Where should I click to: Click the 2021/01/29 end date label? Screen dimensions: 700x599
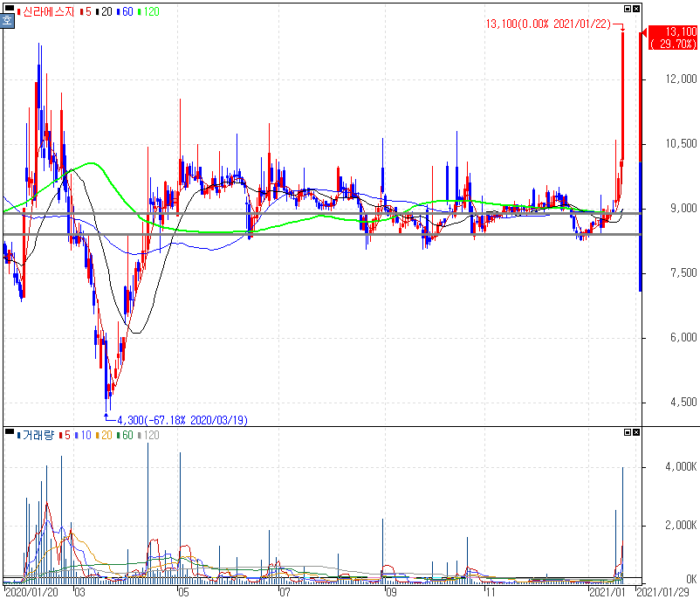click(x=663, y=593)
